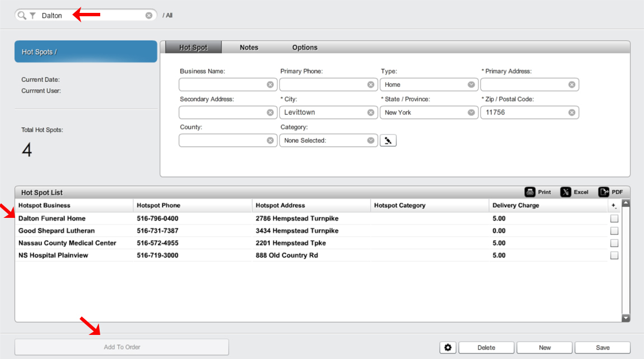Viewport: 644px width, 359px height.
Task: Click address 3434 Hempstead Turnpike
Action: (x=297, y=231)
